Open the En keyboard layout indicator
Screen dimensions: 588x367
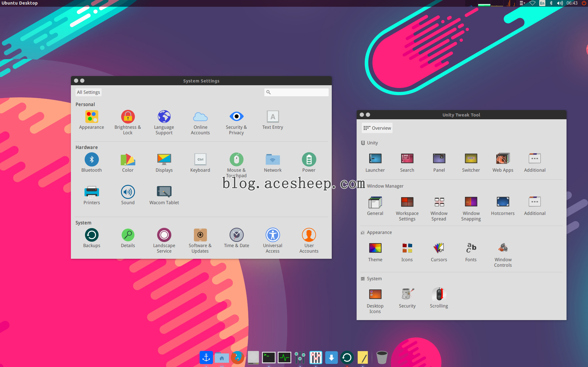point(542,3)
